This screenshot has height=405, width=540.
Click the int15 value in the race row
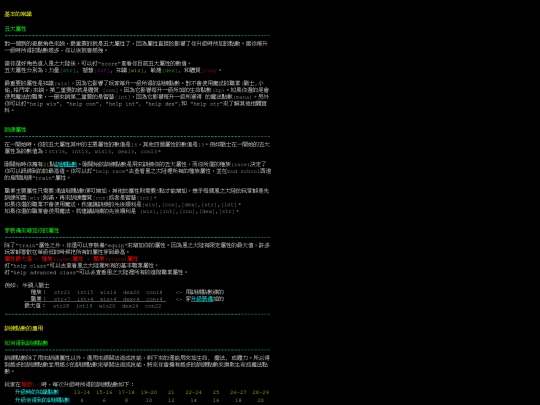tap(85, 292)
